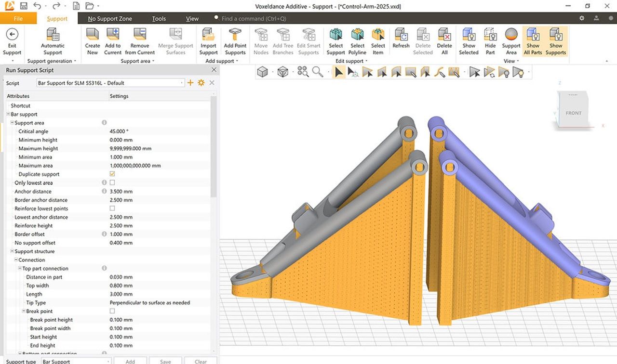
Task: Click Import Support
Action: tap(209, 42)
